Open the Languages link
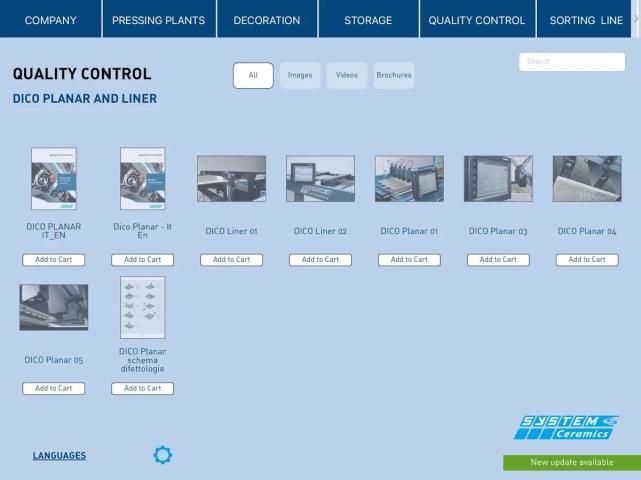The width and height of the screenshot is (641, 480). pyautogui.click(x=59, y=456)
